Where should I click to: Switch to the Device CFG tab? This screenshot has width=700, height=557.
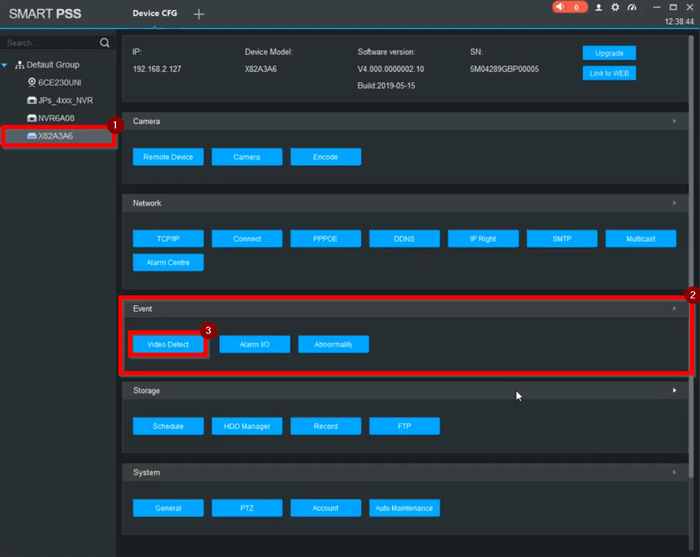pos(154,13)
